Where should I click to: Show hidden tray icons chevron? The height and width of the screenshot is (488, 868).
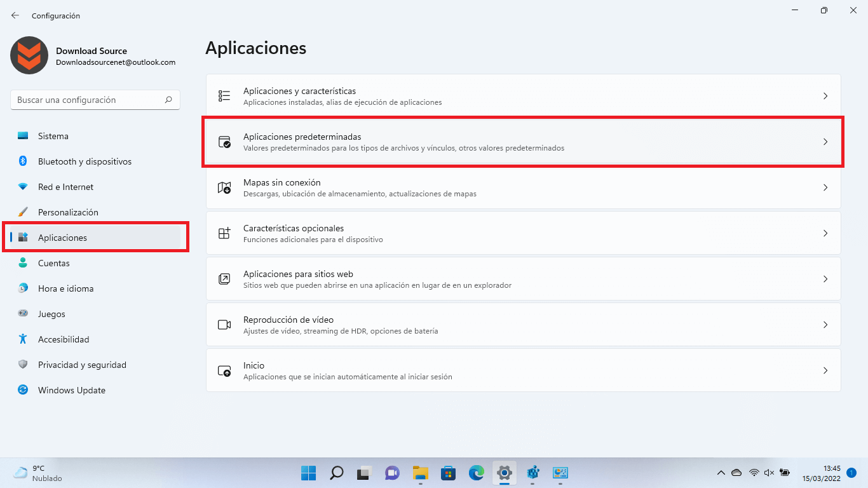pos(721,473)
